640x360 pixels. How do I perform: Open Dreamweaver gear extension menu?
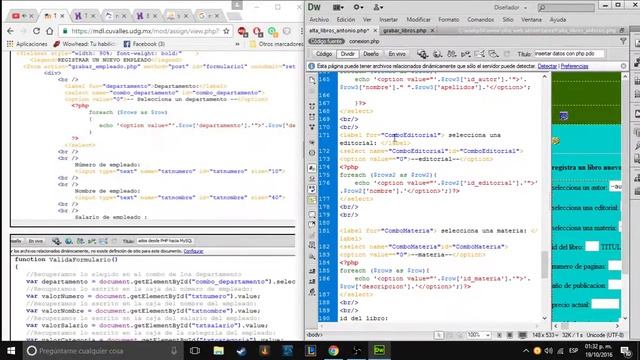(358, 7)
